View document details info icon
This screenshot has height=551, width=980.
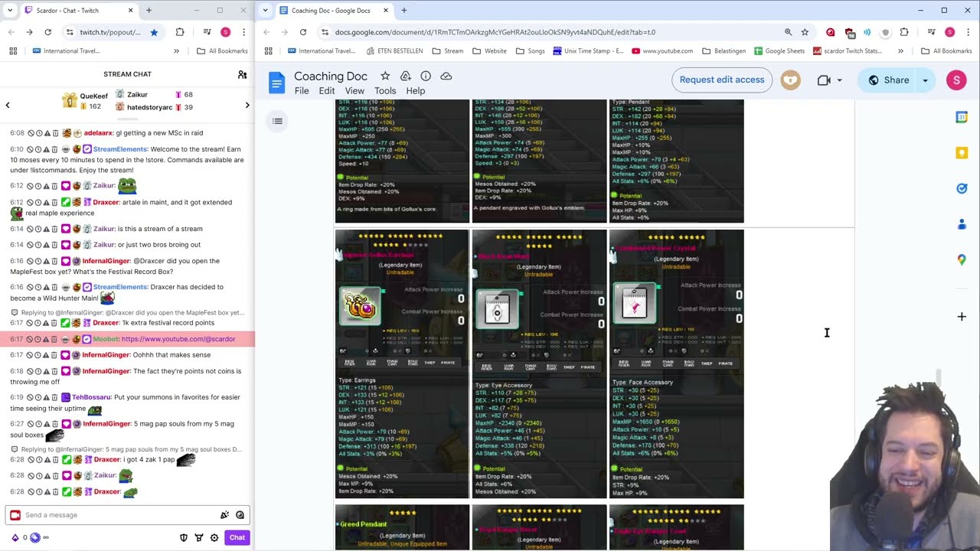click(426, 76)
